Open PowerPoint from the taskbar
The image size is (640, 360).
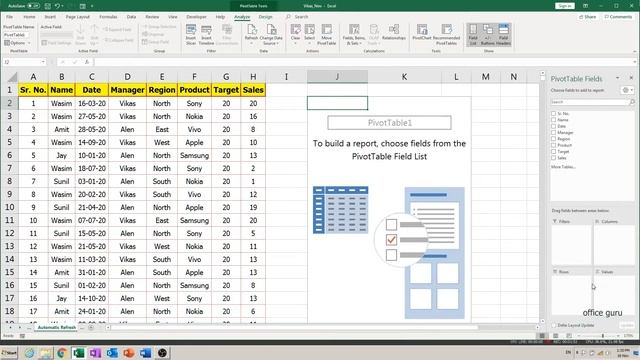point(129,353)
